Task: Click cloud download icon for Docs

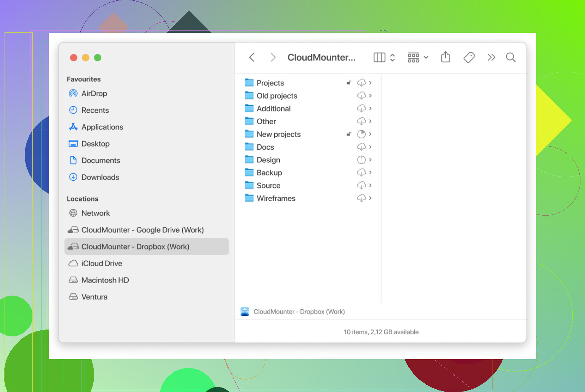Action: (x=361, y=147)
